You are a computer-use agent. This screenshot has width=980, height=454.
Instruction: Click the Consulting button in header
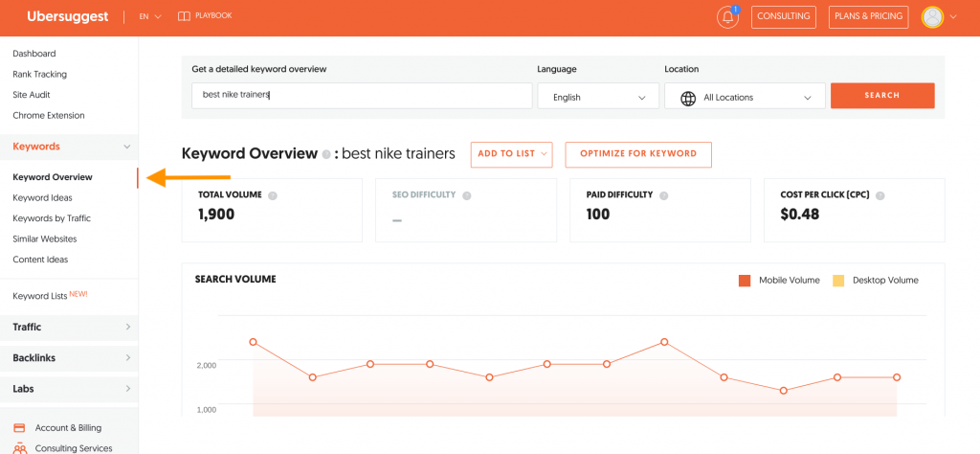click(x=783, y=17)
